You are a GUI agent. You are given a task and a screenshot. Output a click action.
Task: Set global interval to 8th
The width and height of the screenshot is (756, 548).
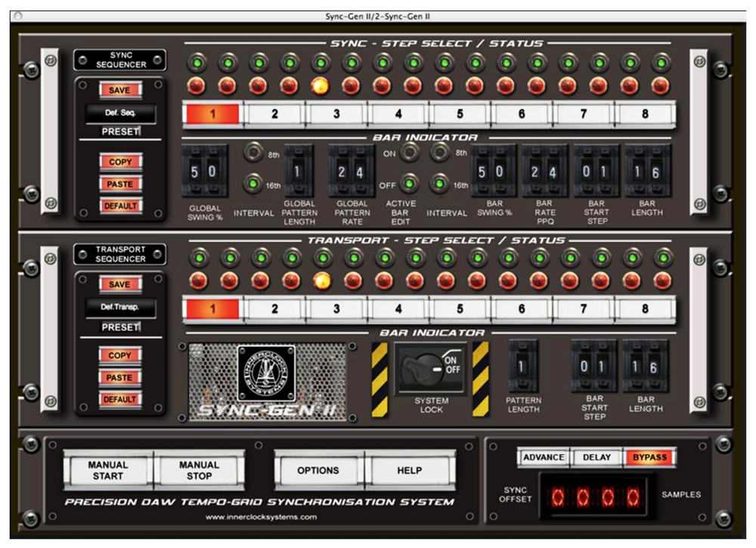point(253,152)
